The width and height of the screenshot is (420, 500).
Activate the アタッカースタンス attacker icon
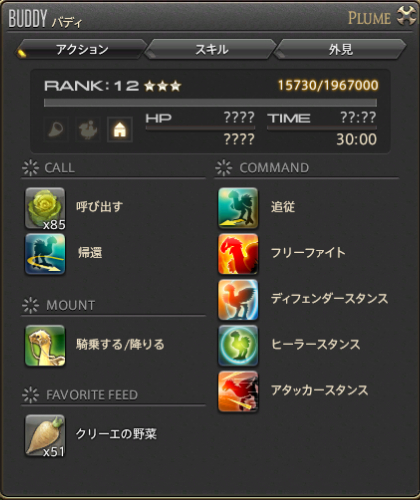(x=238, y=391)
